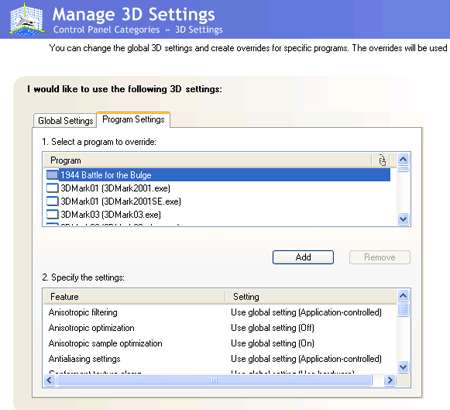Click the settings list scroll left arrow

50,380
